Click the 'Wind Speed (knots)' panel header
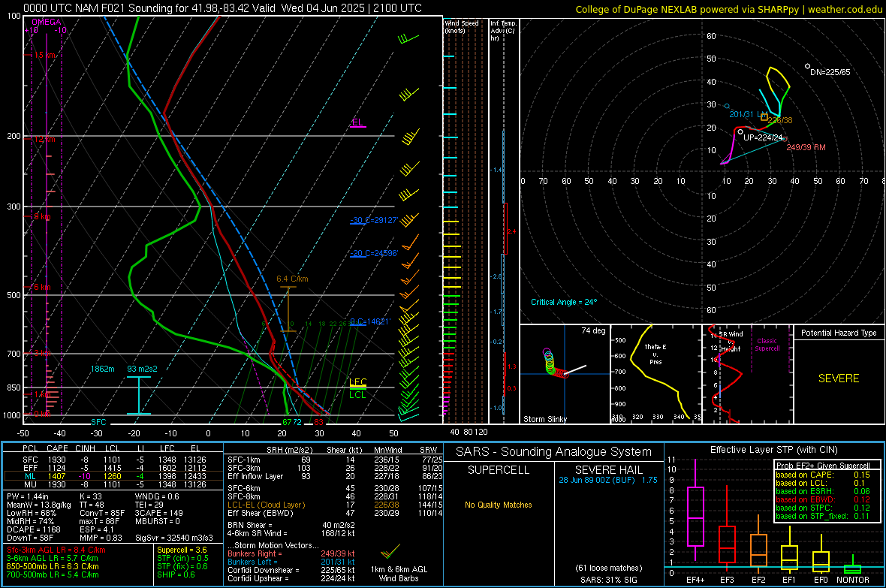 click(x=461, y=27)
